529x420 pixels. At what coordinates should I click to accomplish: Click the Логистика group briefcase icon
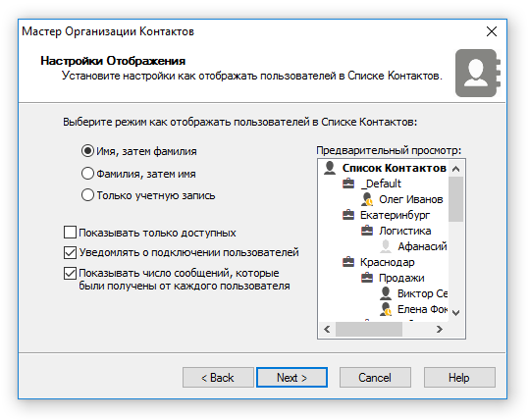point(367,231)
